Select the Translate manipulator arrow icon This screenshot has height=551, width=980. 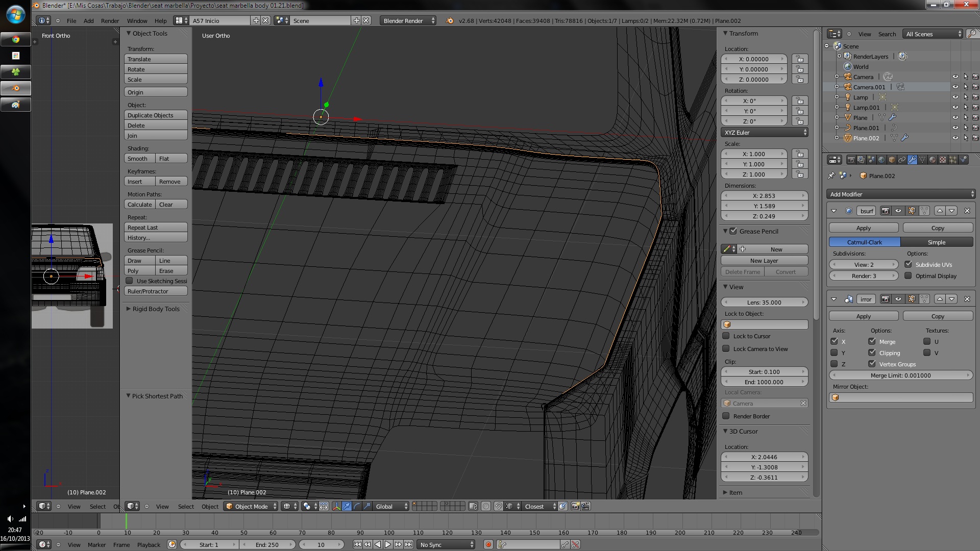point(347,506)
